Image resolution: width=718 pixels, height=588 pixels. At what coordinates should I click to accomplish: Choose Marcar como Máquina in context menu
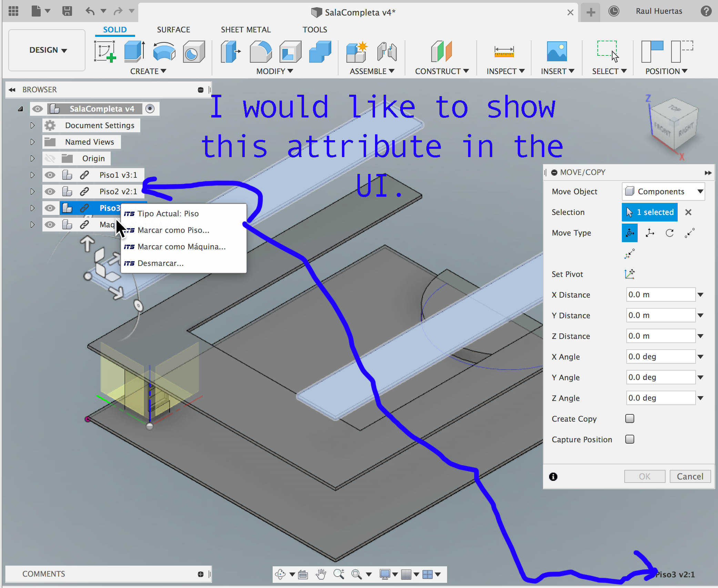pyautogui.click(x=181, y=247)
